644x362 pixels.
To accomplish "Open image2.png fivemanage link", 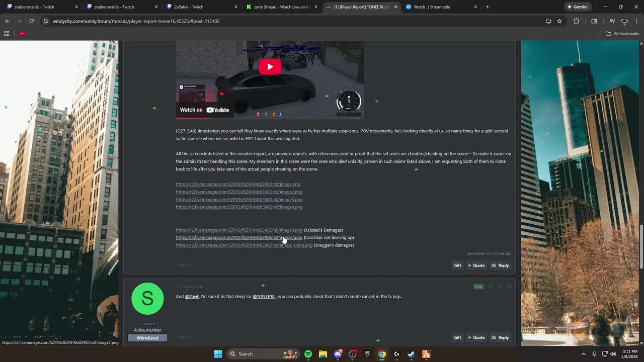I will (x=239, y=192).
